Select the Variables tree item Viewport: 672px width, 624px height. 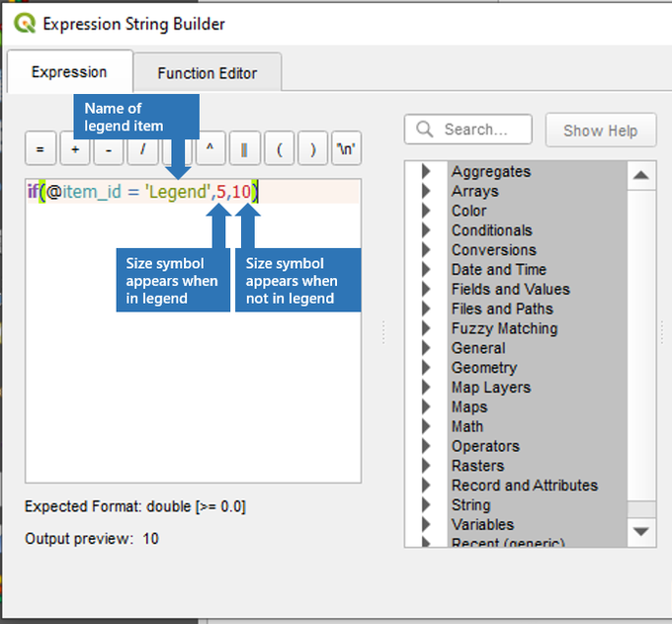482,524
